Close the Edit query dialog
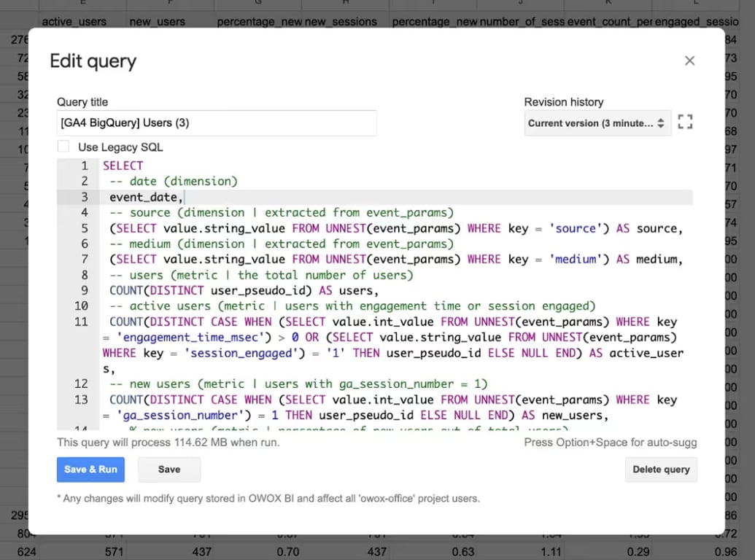Screen dimensions: 755x560 click(689, 61)
